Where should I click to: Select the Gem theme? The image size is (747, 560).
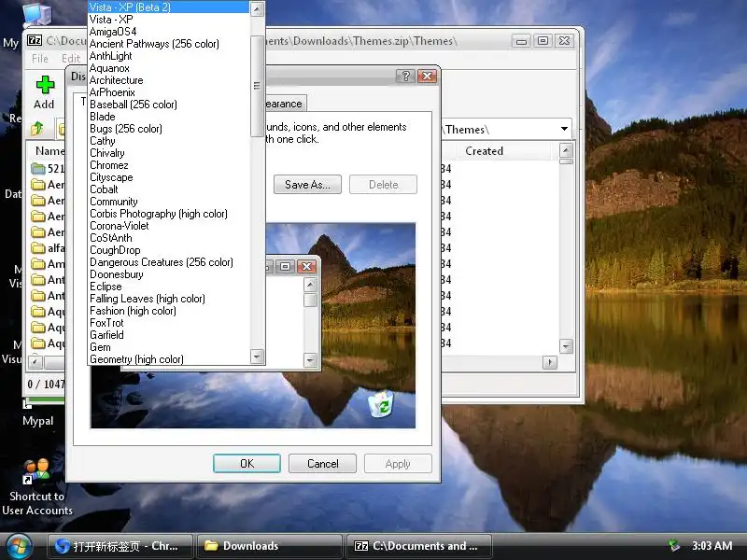click(x=169, y=347)
